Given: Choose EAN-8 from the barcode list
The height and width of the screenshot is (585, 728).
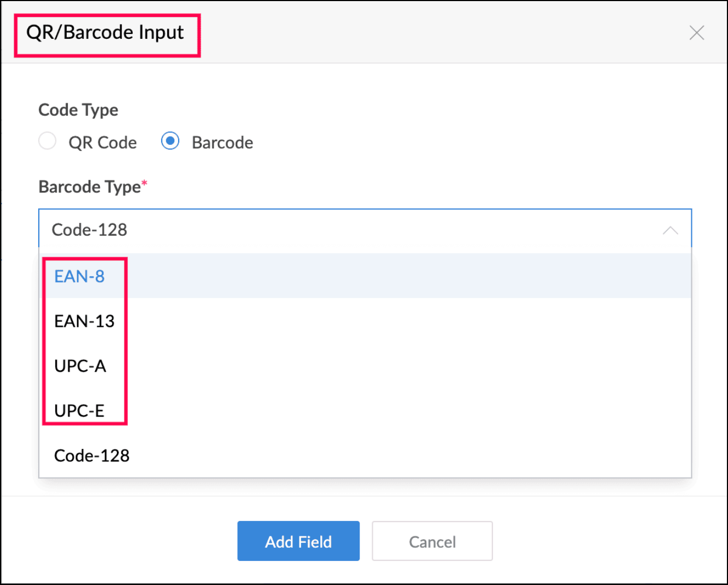Looking at the screenshot, I should 80,277.
